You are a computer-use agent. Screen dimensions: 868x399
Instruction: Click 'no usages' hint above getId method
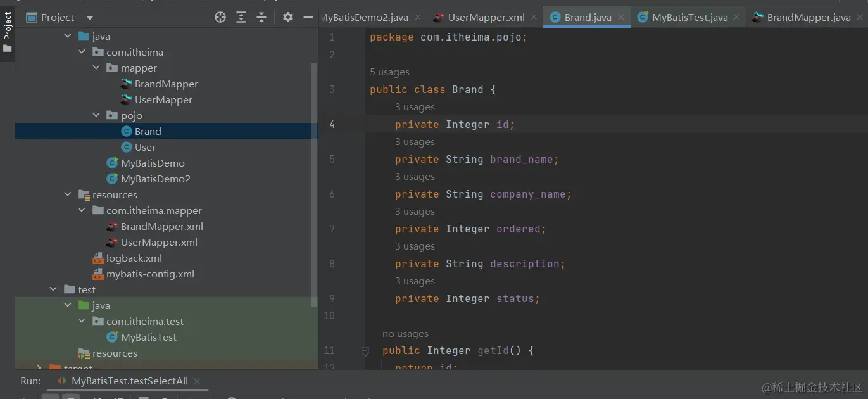(405, 334)
